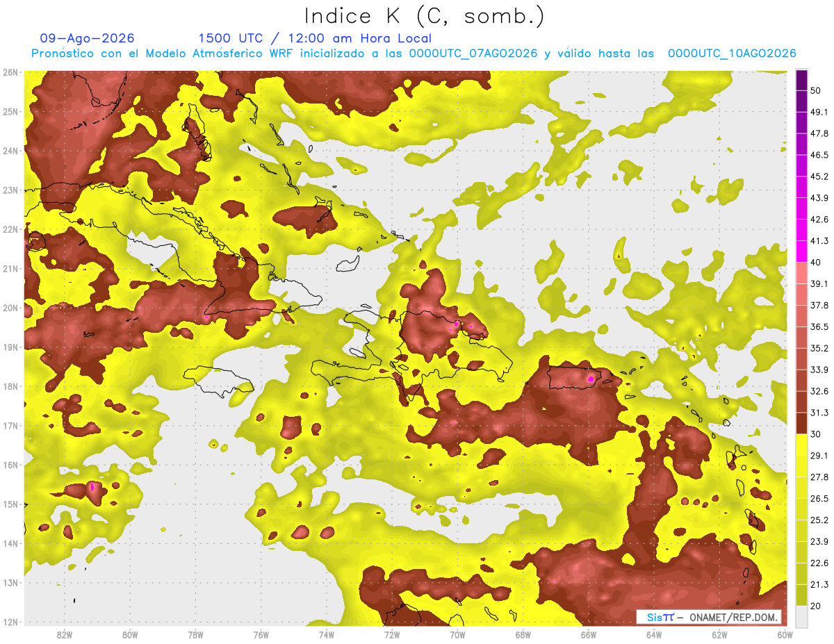Click the longitude axis label "82W"
The image size is (834, 644).
tap(65, 635)
